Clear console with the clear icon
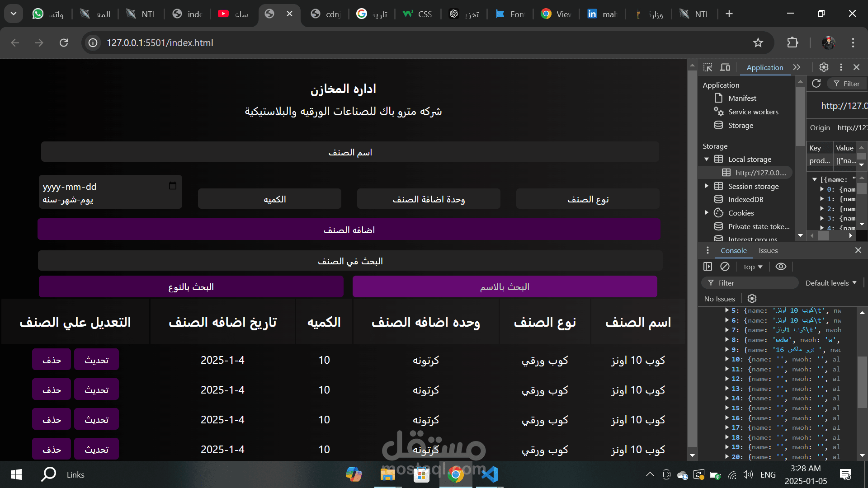The image size is (868, 488). tap(725, 267)
